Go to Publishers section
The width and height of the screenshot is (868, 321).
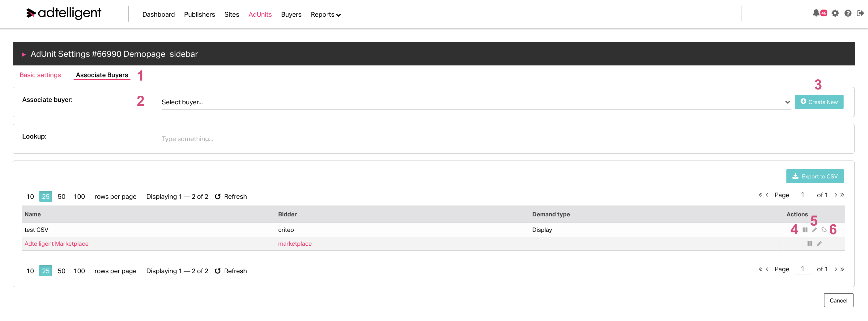199,15
